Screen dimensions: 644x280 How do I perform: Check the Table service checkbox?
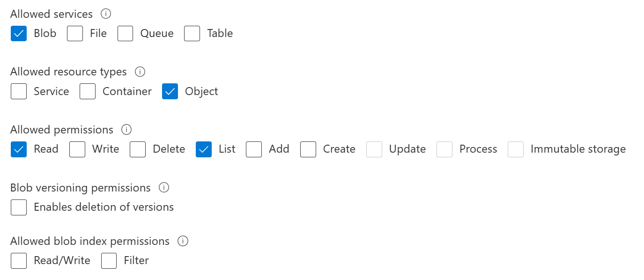pyautogui.click(x=192, y=33)
